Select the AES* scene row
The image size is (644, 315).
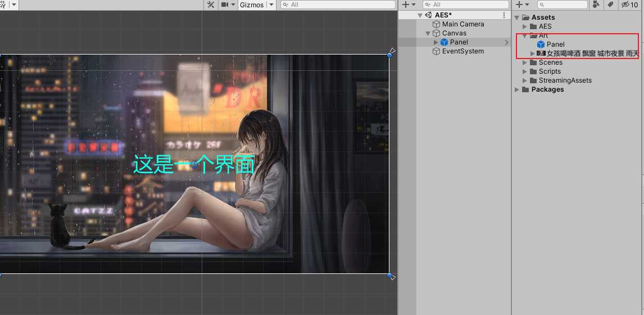(x=454, y=15)
